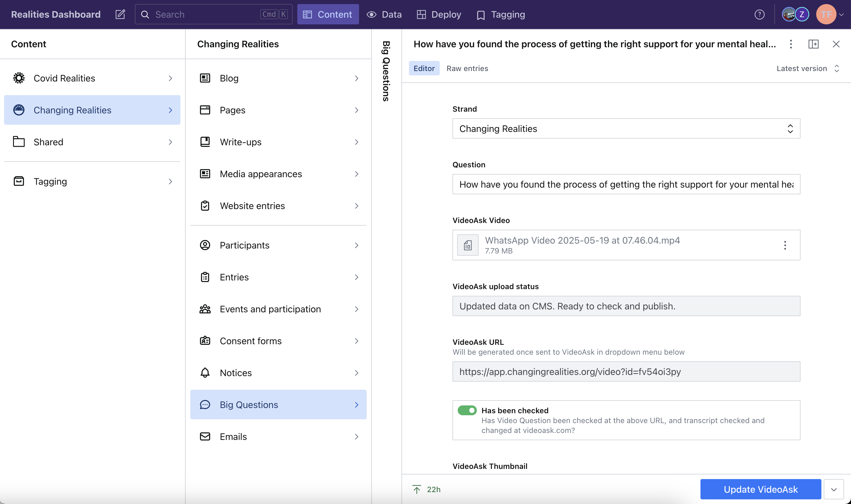Go to the Deploy menu item
The width and height of the screenshot is (851, 504).
[x=439, y=14]
